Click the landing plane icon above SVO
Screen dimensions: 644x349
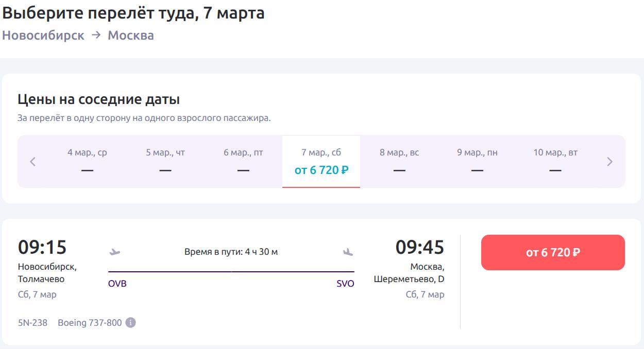click(x=348, y=252)
